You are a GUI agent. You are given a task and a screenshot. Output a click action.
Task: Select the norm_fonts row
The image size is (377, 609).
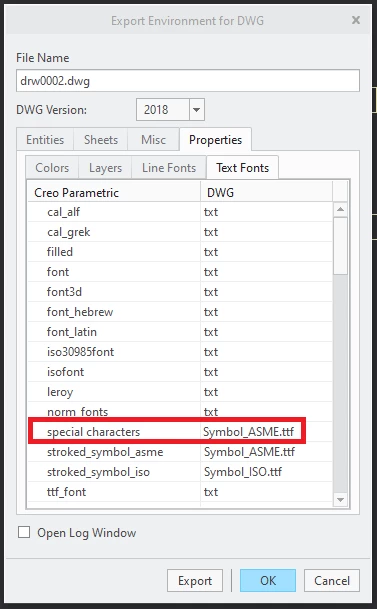click(180, 412)
